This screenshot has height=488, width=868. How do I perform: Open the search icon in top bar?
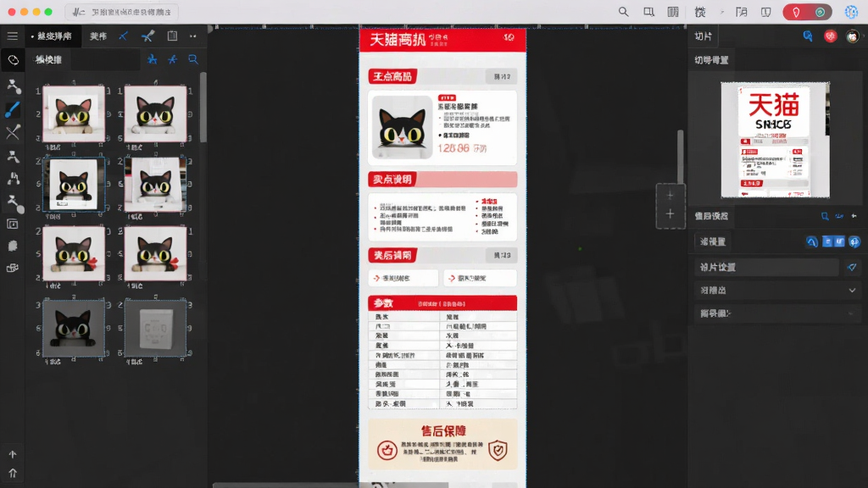623,12
